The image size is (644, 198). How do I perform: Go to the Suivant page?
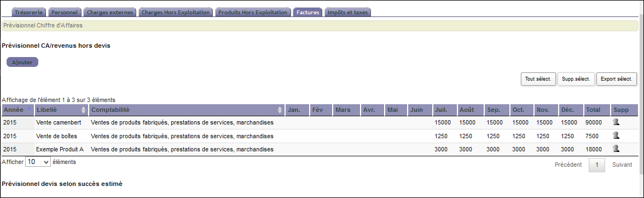[622, 165]
